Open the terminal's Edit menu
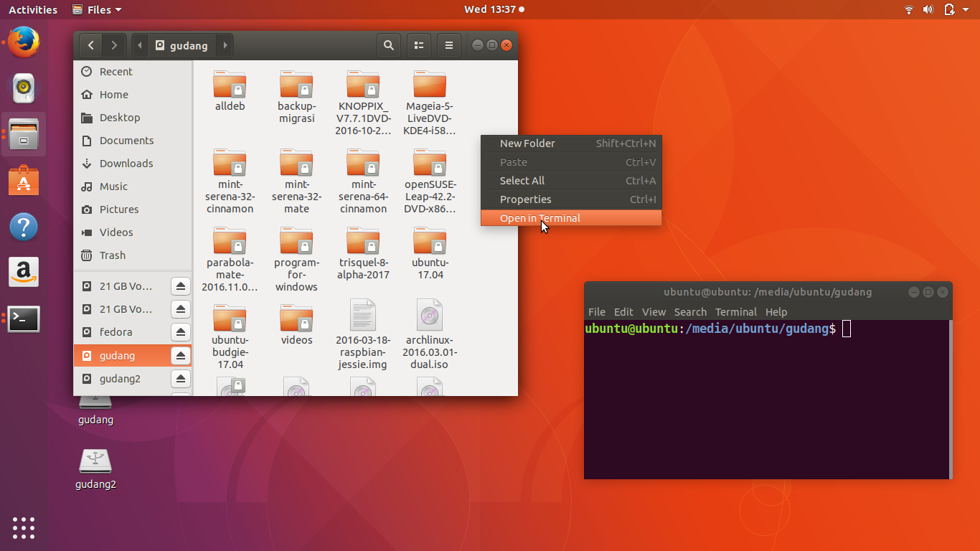 (x=623, y=312)
